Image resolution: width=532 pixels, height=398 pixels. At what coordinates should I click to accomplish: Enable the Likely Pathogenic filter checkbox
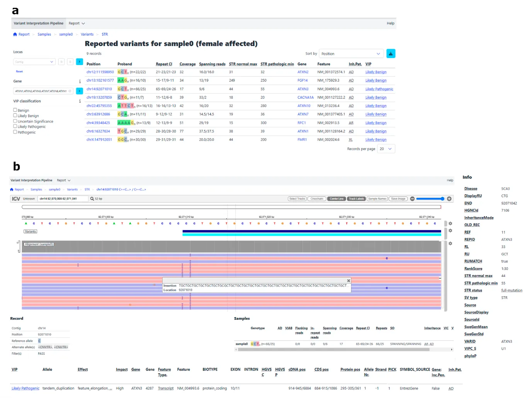pyautogui.click(x=15, y=126)
